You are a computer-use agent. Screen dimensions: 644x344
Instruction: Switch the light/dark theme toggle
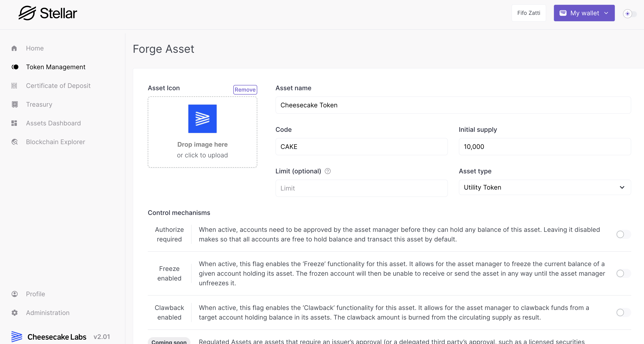[x=629, y=13]
